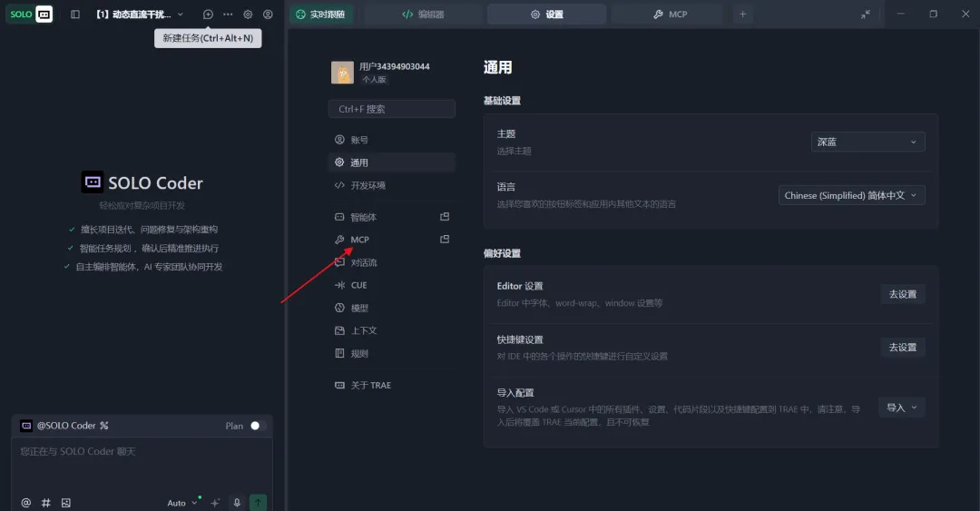Click the 基础设置 section heading

click(x=502, y=101)
